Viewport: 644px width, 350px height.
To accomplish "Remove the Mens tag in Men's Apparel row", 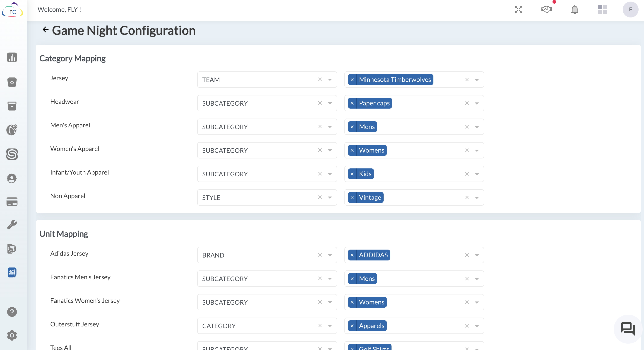I will tap(352, 126).
